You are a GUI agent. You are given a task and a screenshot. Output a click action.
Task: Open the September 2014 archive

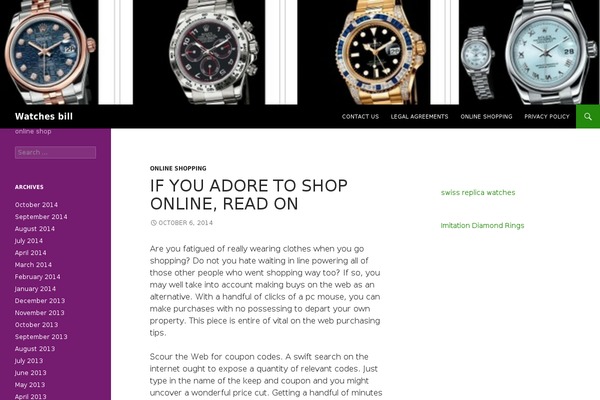(x=41, y=217)
